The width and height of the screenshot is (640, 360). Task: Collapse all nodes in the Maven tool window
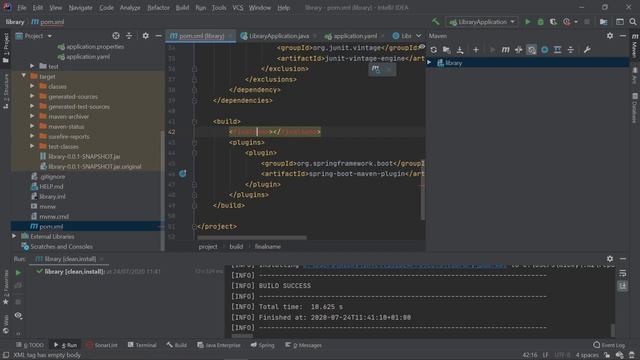click(x=571, y=50)
